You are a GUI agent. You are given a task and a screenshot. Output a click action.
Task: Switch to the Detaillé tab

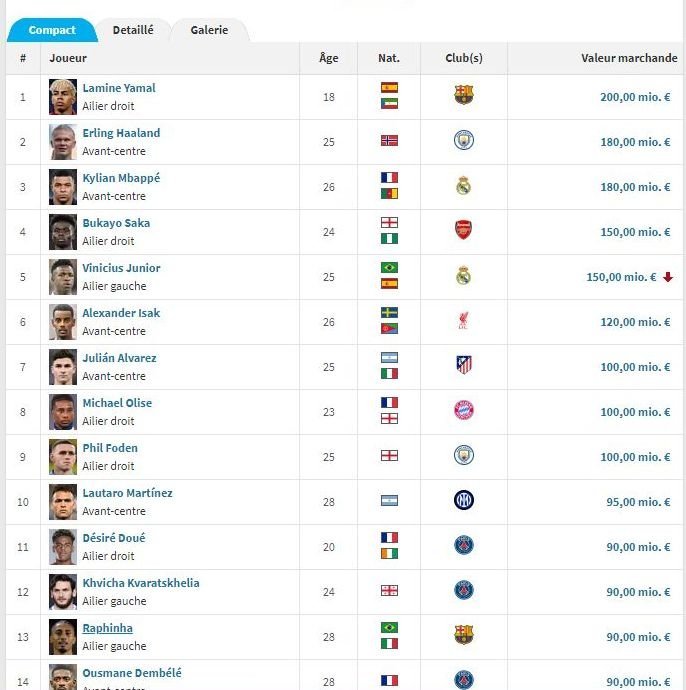coord(133,30)
